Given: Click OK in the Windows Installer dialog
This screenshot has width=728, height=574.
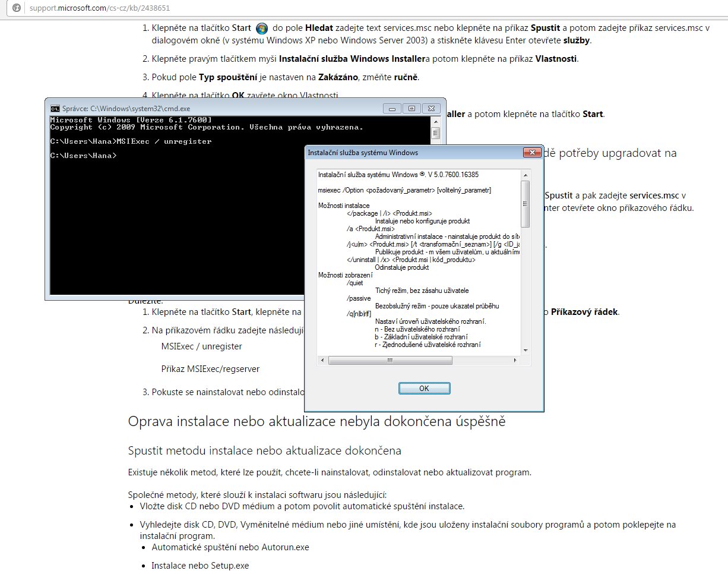Looking at the screenshot, I should click(424, 388).
